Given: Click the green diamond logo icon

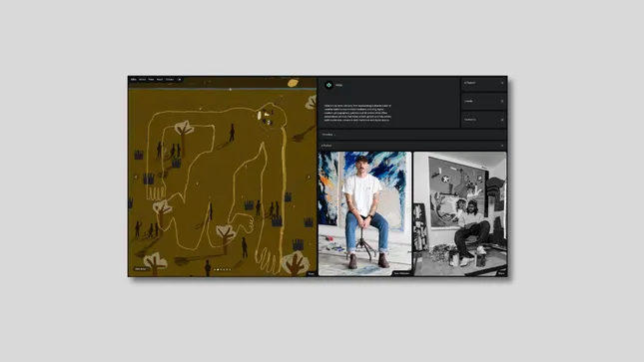Looking at the screenshot, I should click(328, 85).
